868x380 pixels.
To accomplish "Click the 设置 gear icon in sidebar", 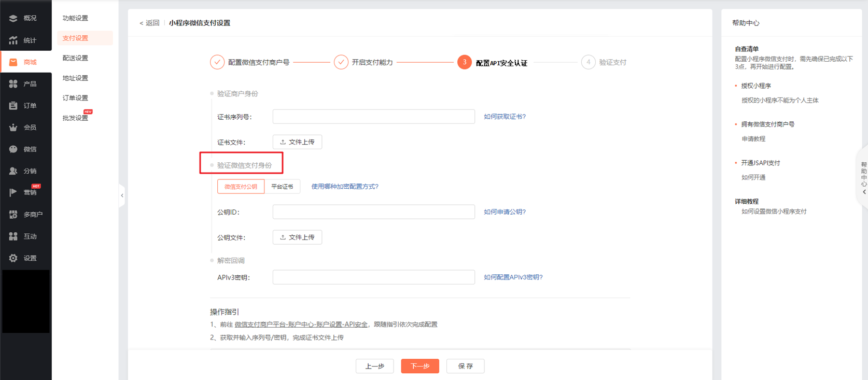I will [x=13, y=258].
